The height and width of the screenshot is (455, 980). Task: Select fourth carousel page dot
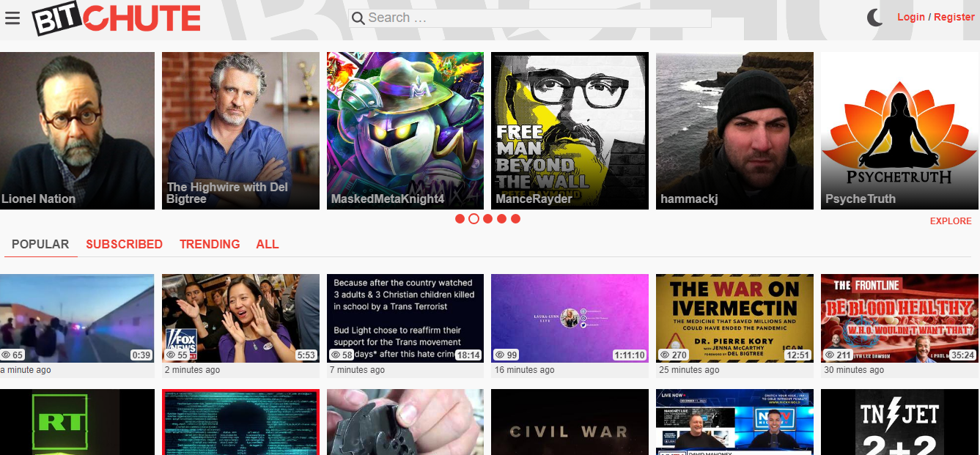click(501, 219)
